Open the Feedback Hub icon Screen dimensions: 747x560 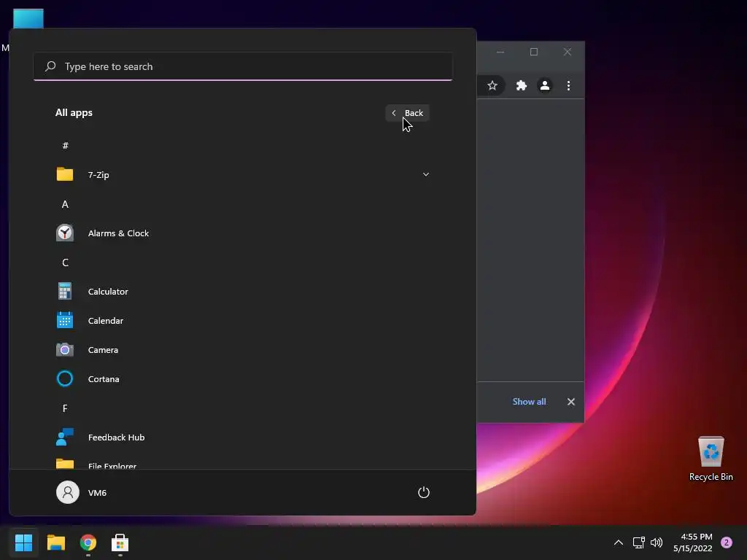[x=65, y=437]
